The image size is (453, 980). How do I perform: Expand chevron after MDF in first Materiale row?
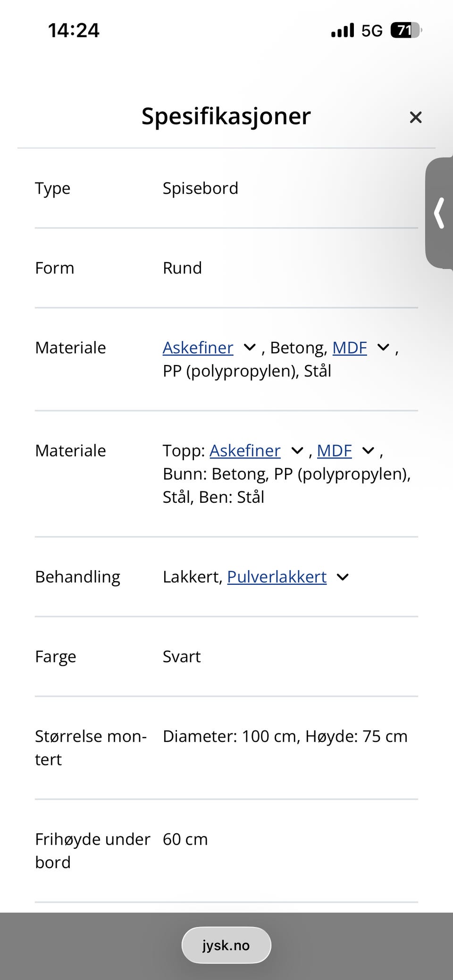pyautogui.click(x=384, y=348)
